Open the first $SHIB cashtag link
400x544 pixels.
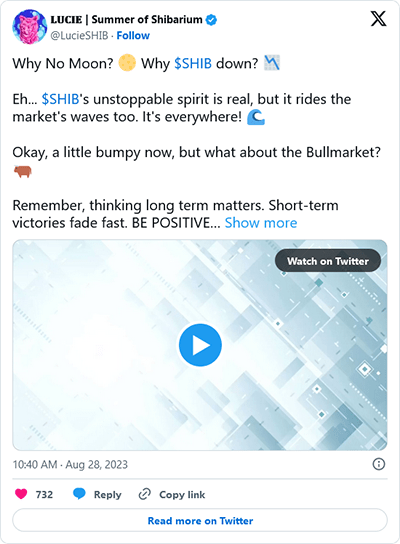click(193, 63)
